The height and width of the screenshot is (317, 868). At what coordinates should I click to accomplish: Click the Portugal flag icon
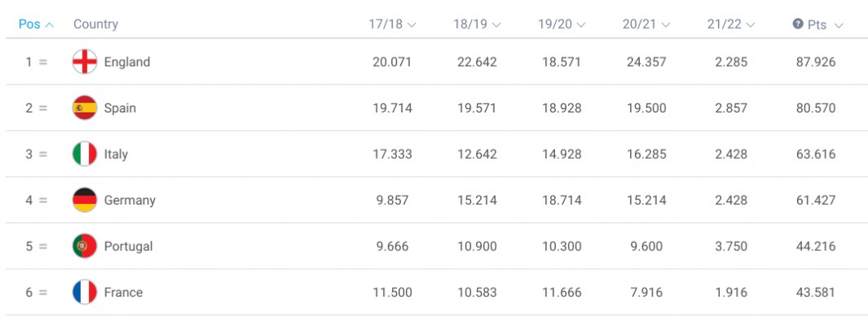pos(85,246)
